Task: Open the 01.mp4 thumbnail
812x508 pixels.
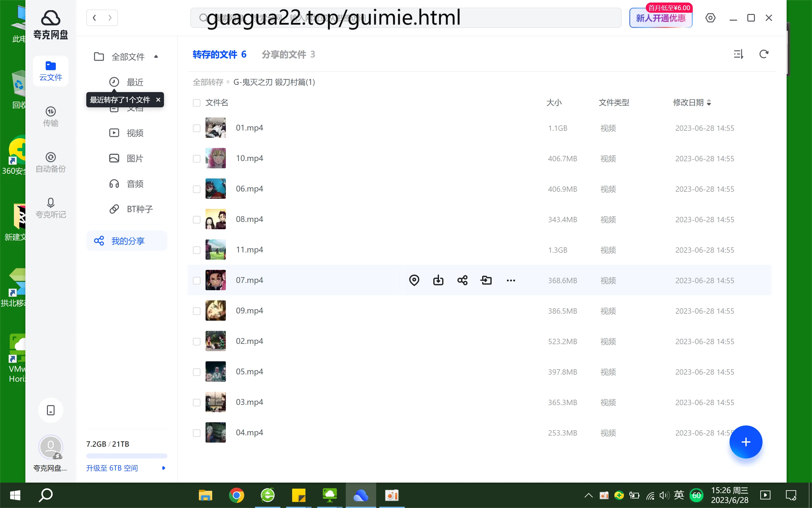Action: click(x=215, y=128)
